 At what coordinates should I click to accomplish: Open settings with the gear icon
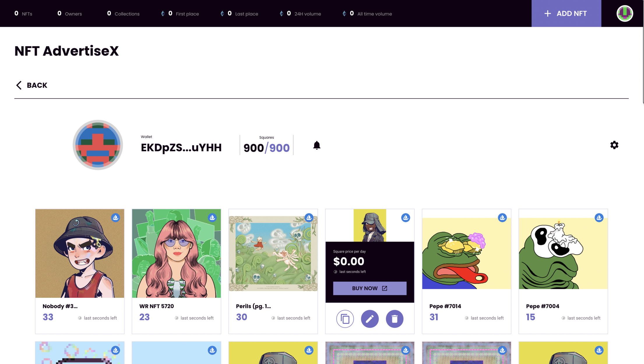tap(614, 145)
